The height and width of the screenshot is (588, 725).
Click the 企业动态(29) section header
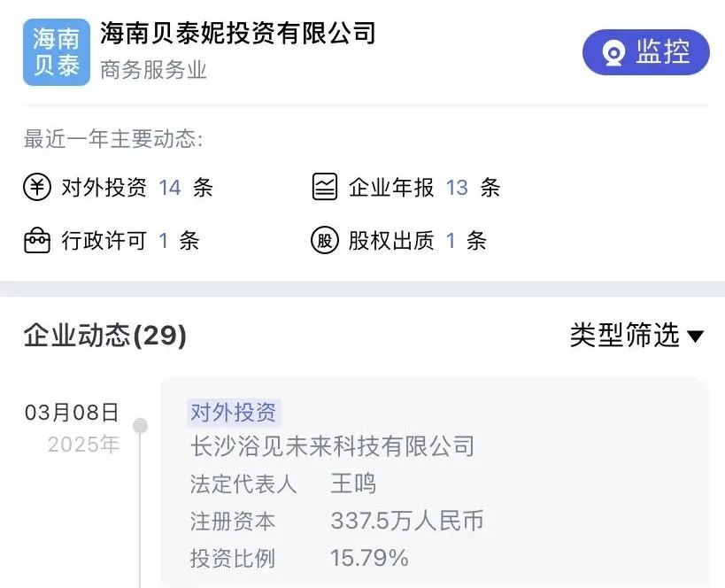point(105,336)
